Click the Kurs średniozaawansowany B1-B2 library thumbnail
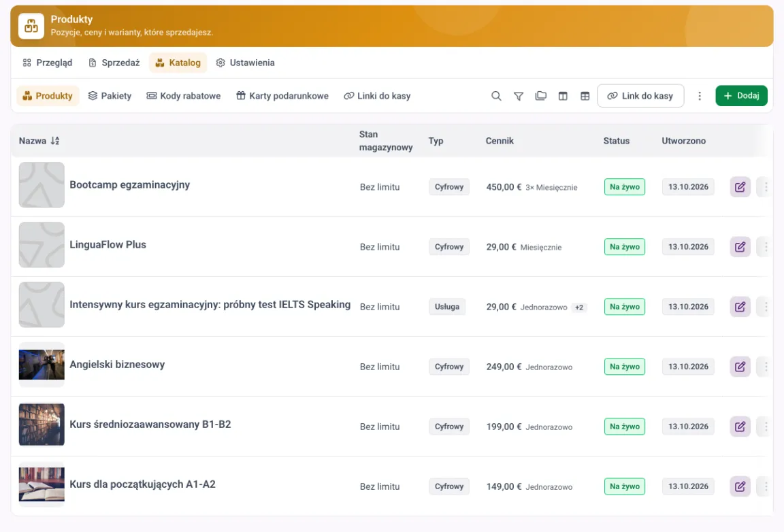This screenshot has width=784, height=532. pos(42,425)
